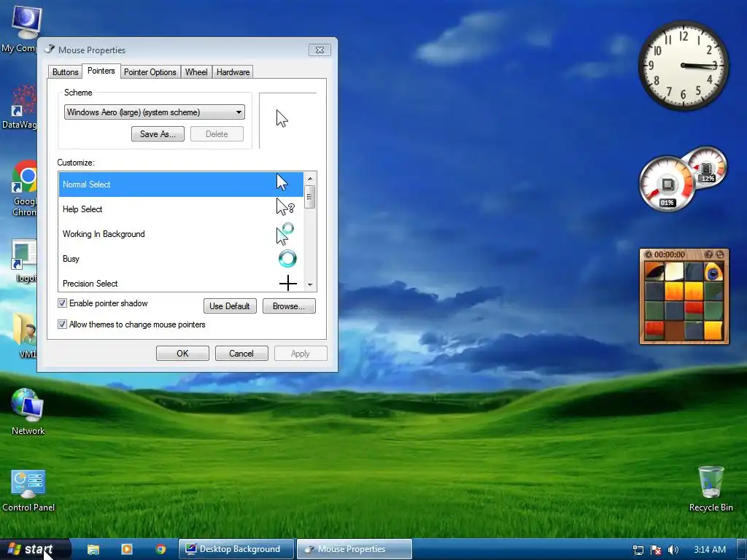Select the Pointers tab

[101, 71]
